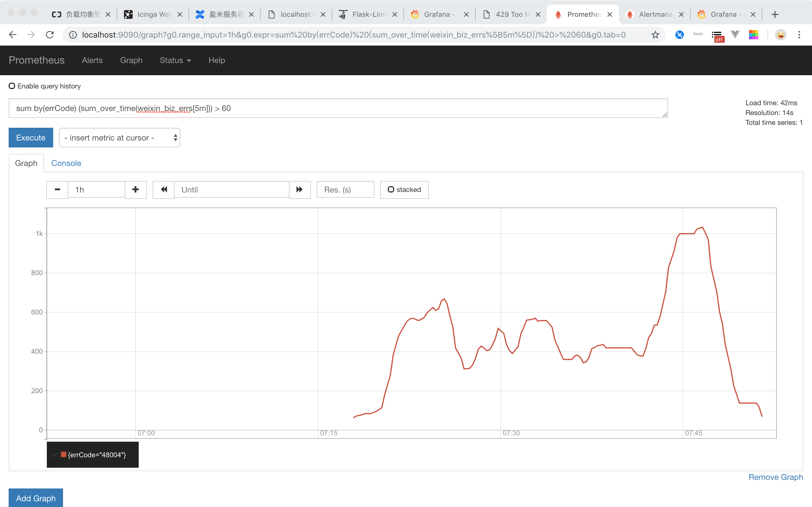Click the fast-forward end-time double-arrow button
The image size is (812, 507).
coord(300,190)
